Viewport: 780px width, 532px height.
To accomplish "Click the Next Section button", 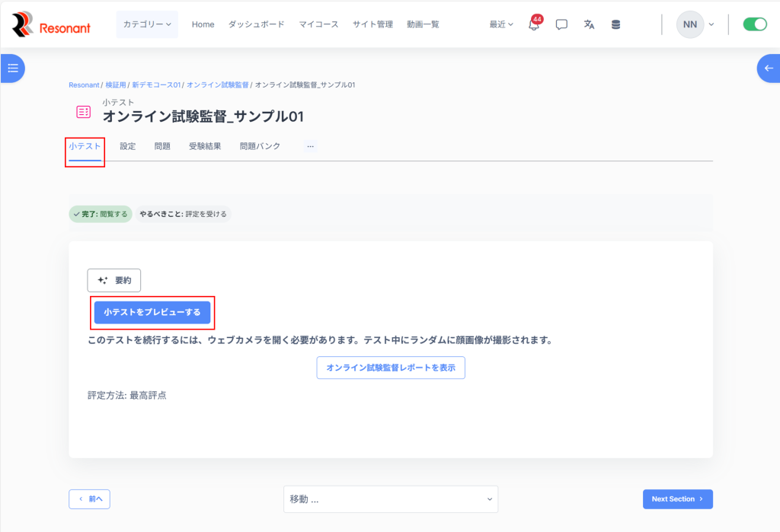I will 677,499.
